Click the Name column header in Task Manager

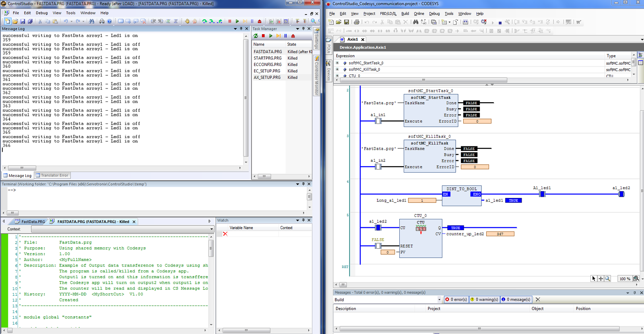[269, 44]
